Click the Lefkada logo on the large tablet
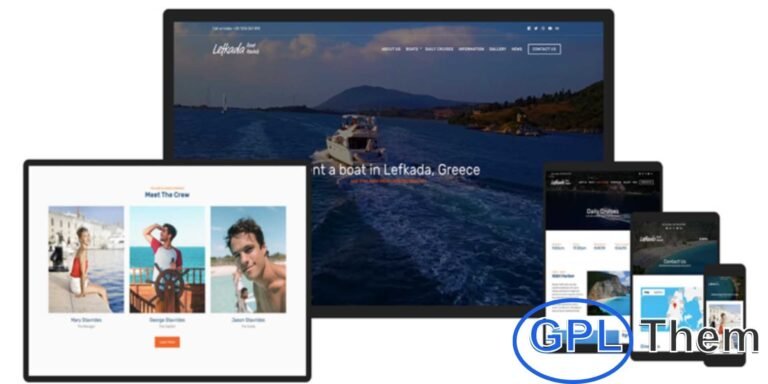This screenshot has width=768, height=384. 560,182
